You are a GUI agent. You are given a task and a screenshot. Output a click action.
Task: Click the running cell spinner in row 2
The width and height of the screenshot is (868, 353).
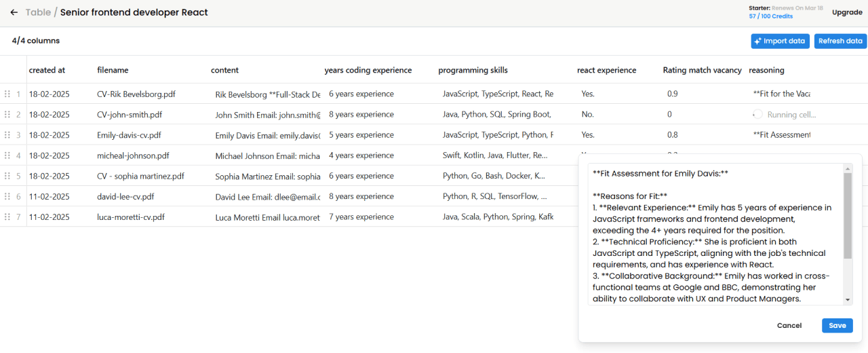(x=757, y=115)
